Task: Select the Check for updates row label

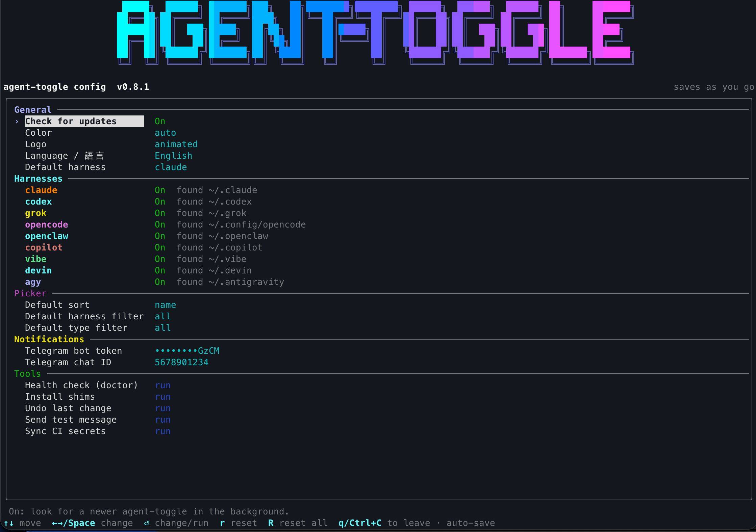Action: click(84, 121)
